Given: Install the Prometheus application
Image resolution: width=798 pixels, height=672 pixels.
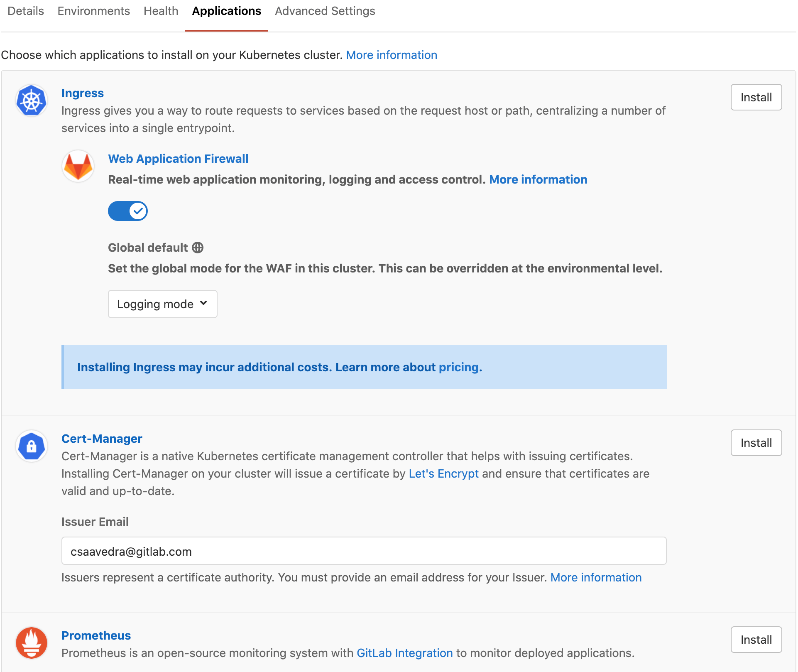Looking at the screenshot, I should pos(756,640).
